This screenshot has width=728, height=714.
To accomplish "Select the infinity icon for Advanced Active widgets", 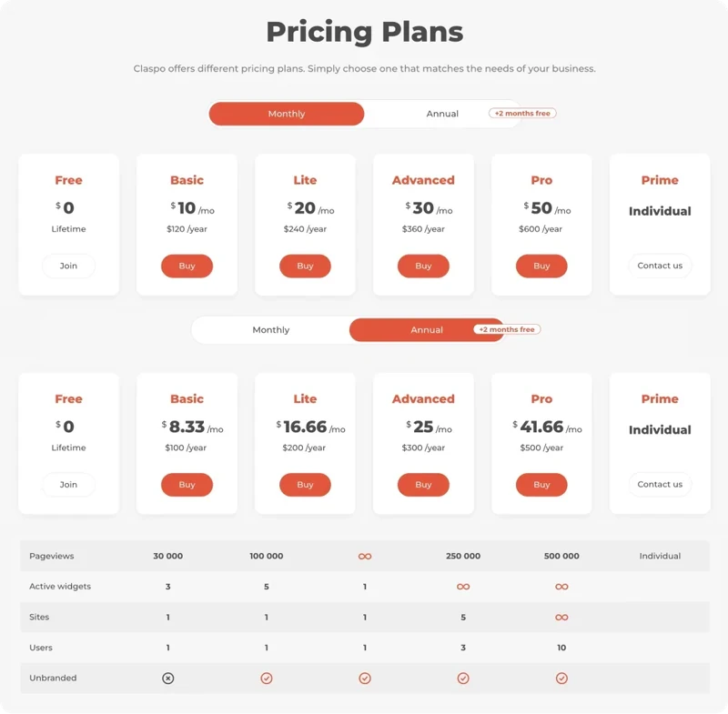I will click(463, 587).
